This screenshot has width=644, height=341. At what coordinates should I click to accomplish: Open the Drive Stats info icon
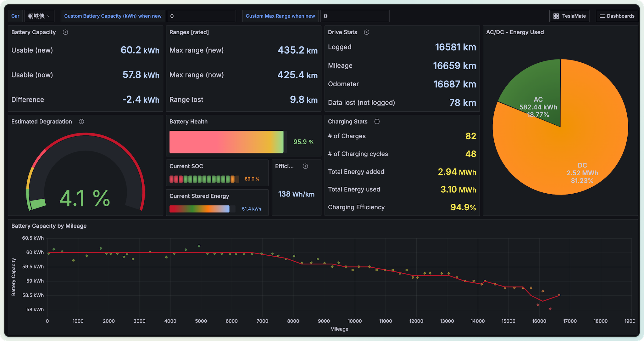pyautogui.click(x=367, y=32)
